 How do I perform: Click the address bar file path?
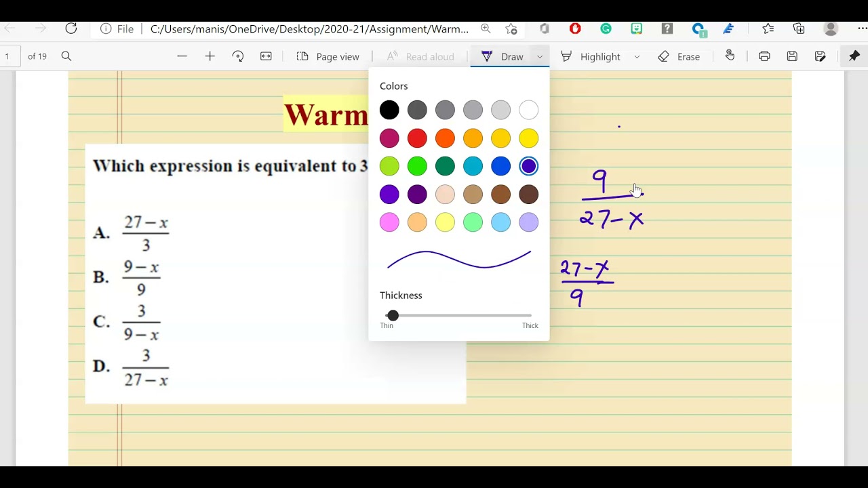pyautogui.click(x=309, y=29)
